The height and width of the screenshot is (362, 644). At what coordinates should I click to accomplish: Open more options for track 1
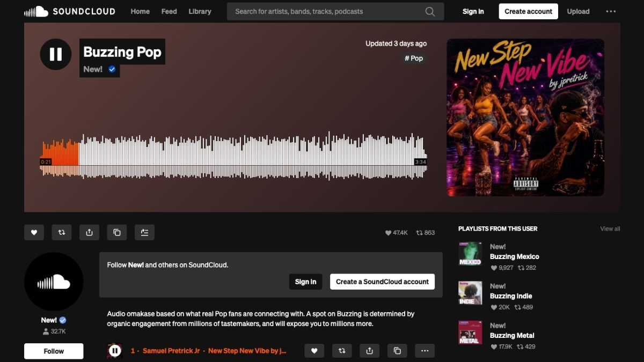point(425,351)
